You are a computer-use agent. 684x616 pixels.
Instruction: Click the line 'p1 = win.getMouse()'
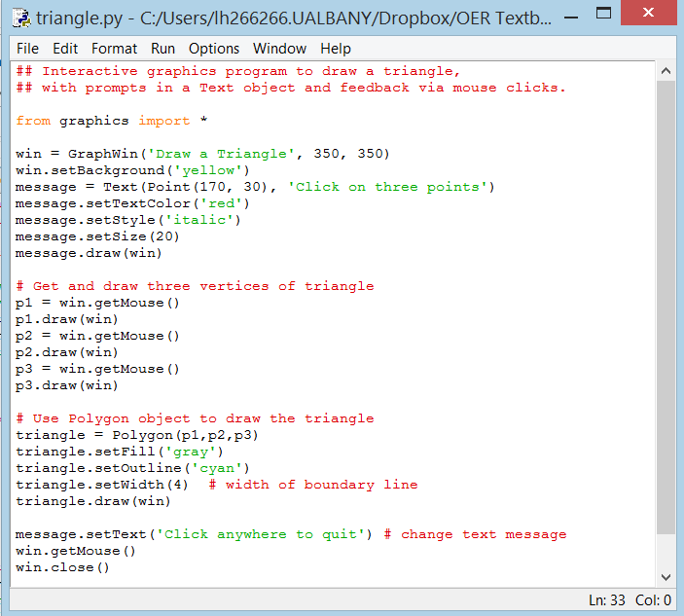(97, 303)
